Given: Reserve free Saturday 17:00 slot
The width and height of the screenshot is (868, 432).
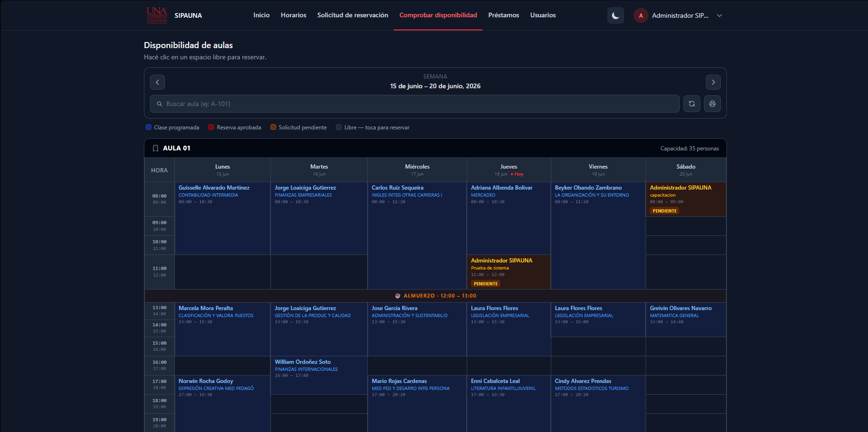Looking at the screenshot, I should tap(686, 385).
